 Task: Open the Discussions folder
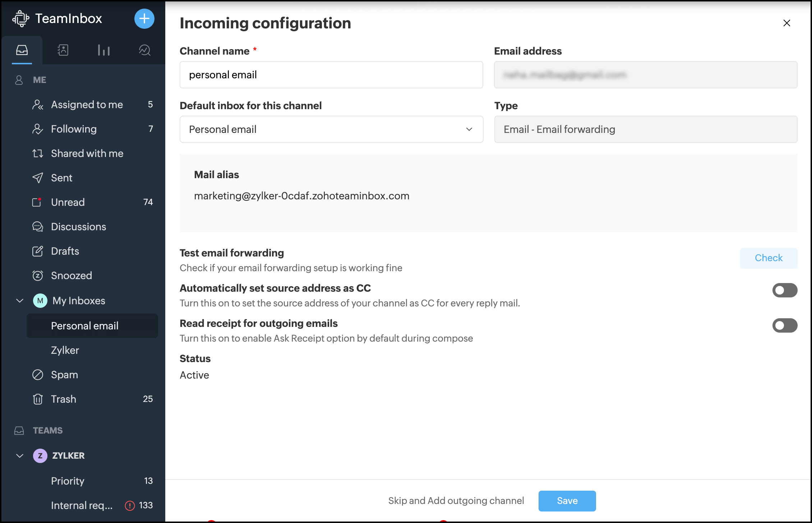[92, 227]
